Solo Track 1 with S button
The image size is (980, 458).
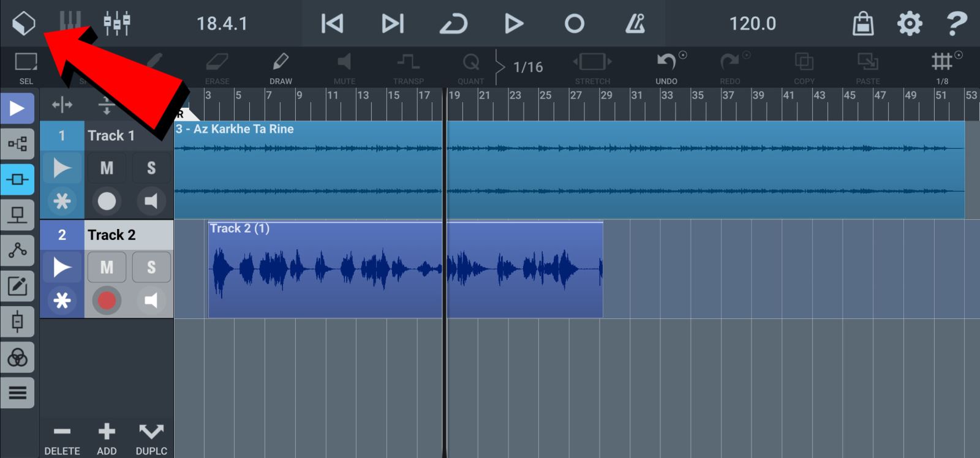[151, 168]
